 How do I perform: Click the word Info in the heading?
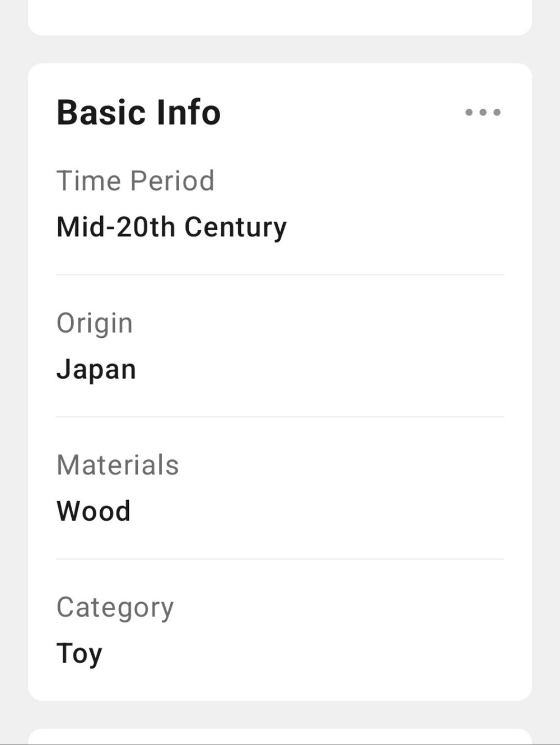[x=189, y=113]
